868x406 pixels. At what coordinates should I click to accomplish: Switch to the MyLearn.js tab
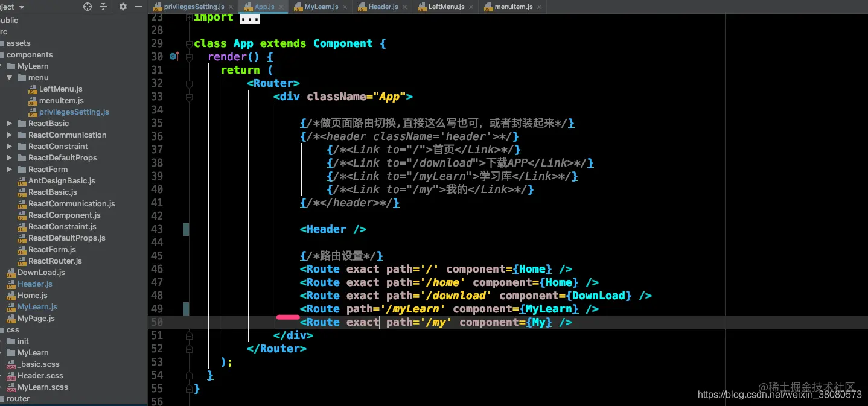coord(321,7)
